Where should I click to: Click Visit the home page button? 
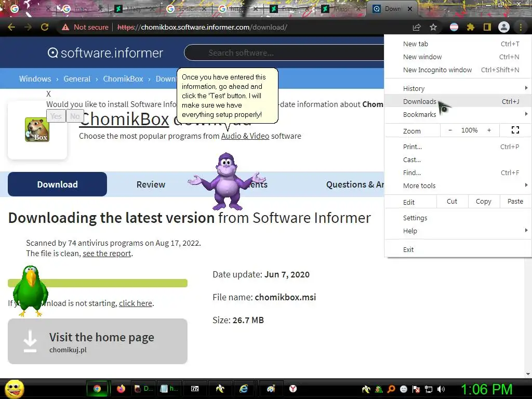pyautogui.click(x=98, y=341)
